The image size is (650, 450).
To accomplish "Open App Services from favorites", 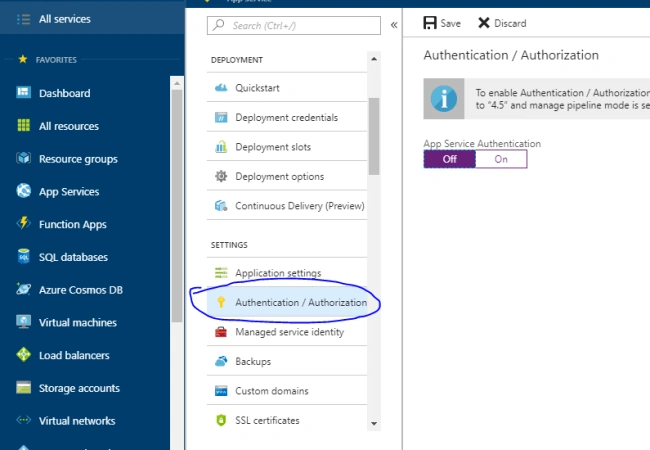I will 85,191.
